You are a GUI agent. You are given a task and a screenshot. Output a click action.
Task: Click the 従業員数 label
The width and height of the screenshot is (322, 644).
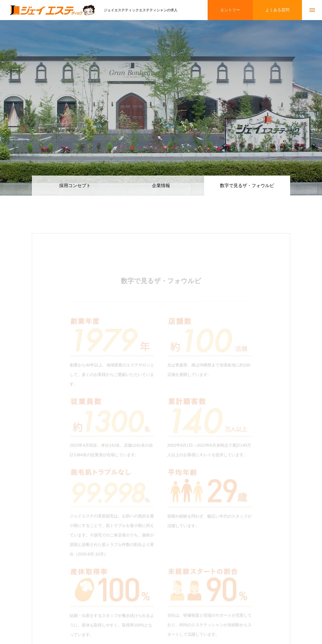(x=86, y=401)
